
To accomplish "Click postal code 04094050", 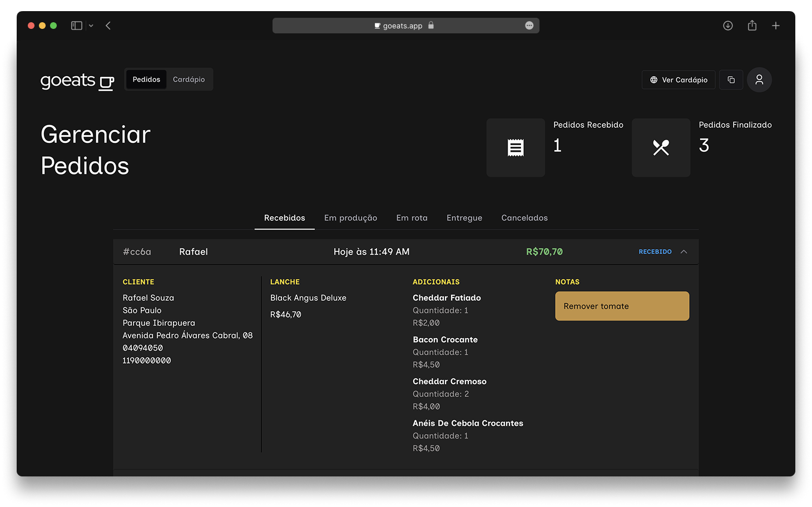I will point(143,348).
